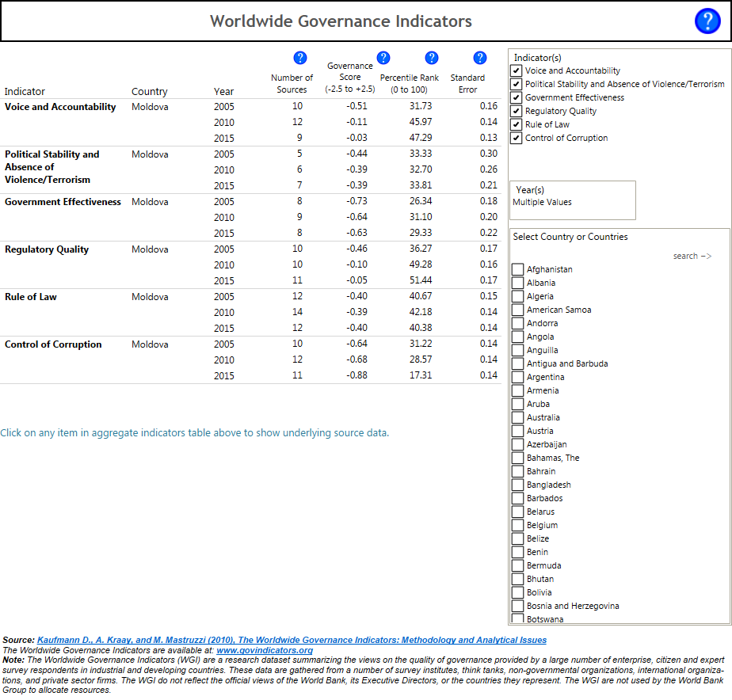Screen dimensions: 732x700
Task: Click Voice and Accountability 2005 percentile rank
Action: point(421,106)
